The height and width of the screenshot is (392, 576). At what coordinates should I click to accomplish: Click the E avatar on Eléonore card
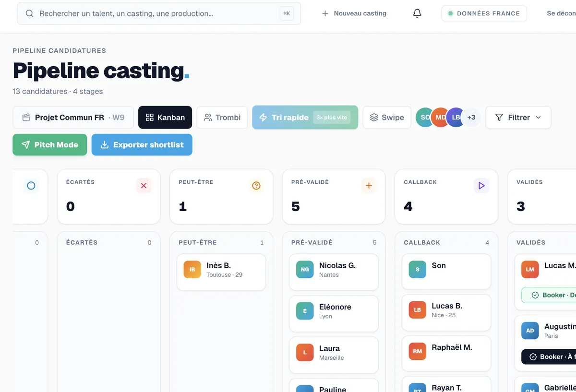[305, 311]
